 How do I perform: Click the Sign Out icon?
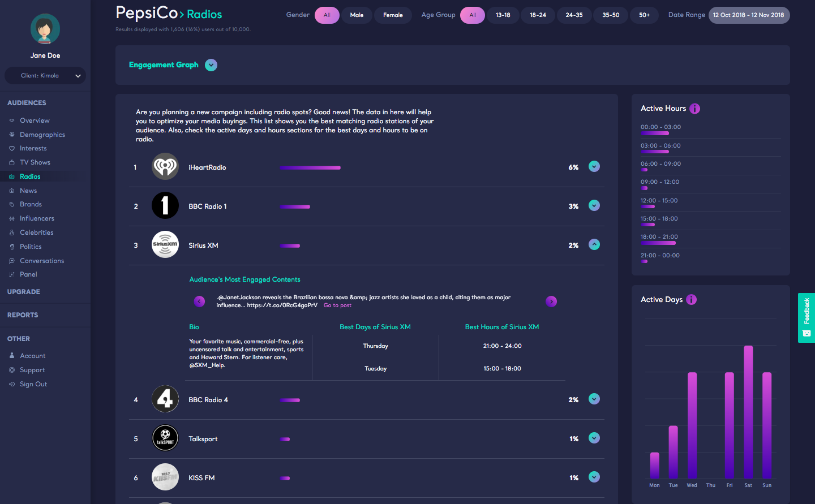coord(12,384)
